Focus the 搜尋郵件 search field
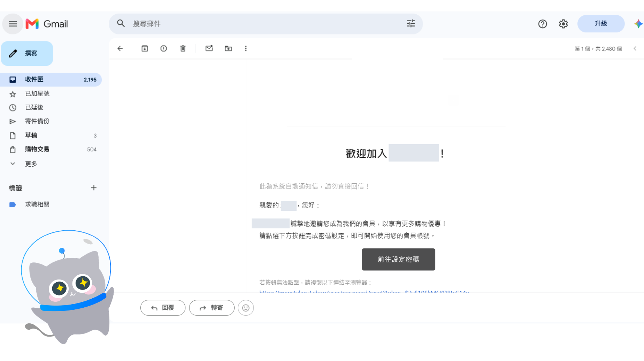 coord(266,24)
